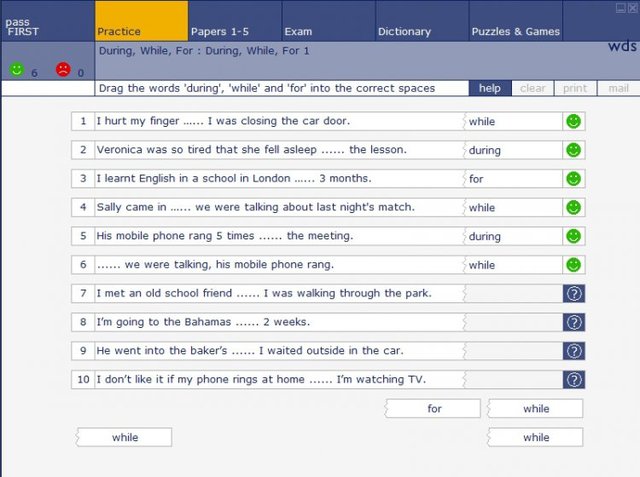640x477 pixels.
Task: Click the question mark icon for sentence 8
Action: 574,322
